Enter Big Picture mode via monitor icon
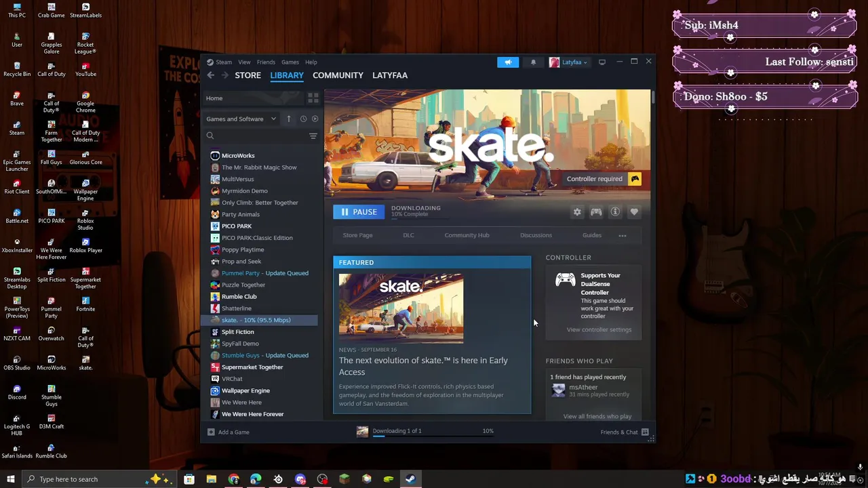868x488 pixels. pyautogui.click(x=602, y=62)
